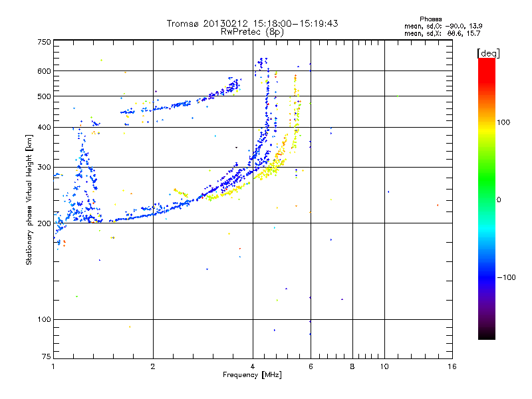Click the '8' frequency tick label
This screenshot has height=399, width=532.
point(352,366)
